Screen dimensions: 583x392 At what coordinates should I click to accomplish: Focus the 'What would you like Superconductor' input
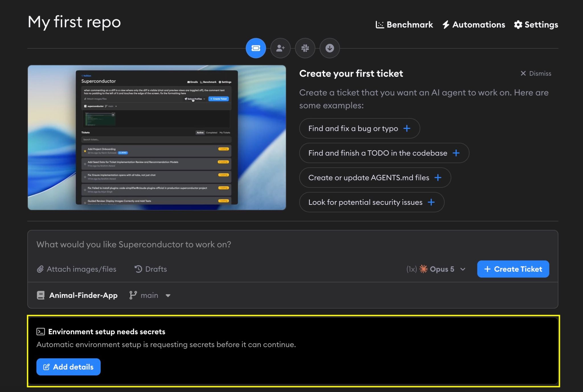293,245
